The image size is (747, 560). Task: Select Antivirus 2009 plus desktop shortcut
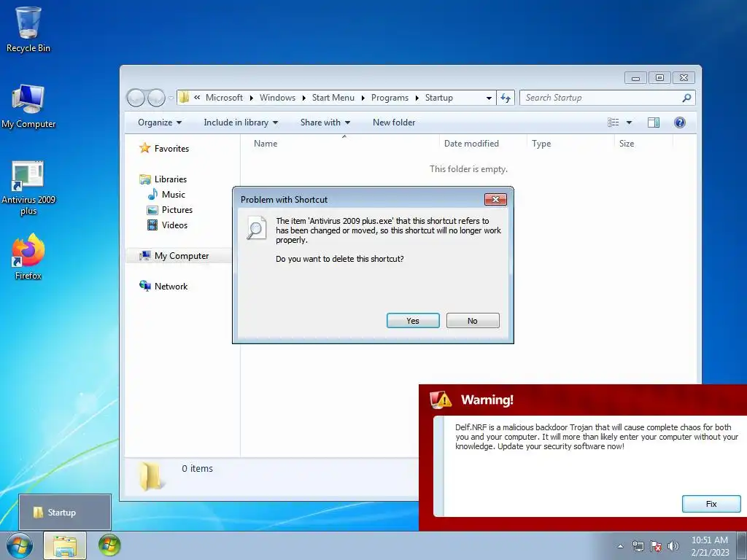tap(28, 187)
